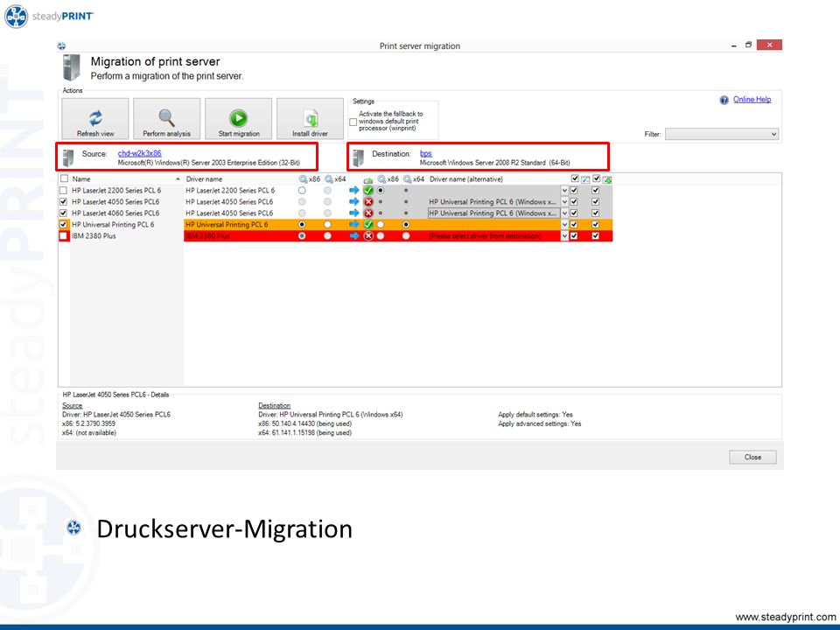Click the green printer icon in the column header
Screen dimensions: 840x630
pos(368,179)
